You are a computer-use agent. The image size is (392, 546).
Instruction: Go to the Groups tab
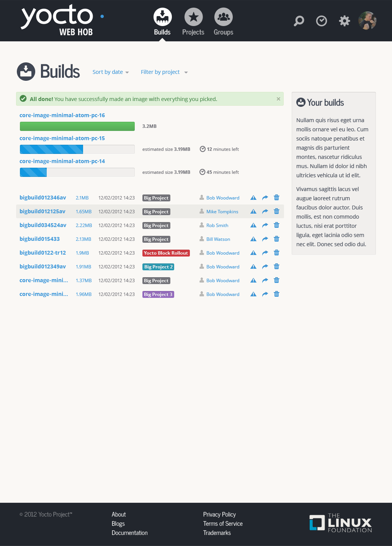(x=224, y=22)
